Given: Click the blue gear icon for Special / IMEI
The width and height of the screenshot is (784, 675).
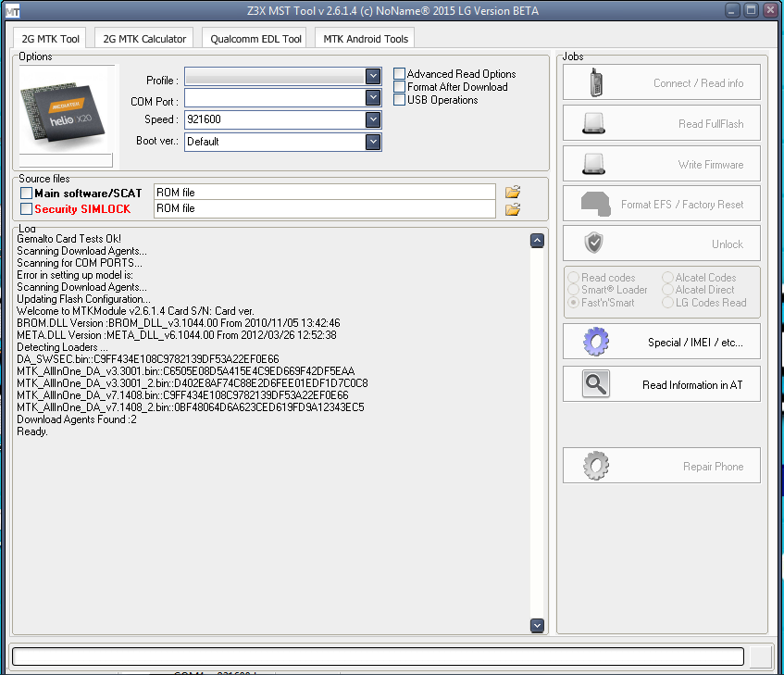Looking at the screenshot, I should (596, 342).
